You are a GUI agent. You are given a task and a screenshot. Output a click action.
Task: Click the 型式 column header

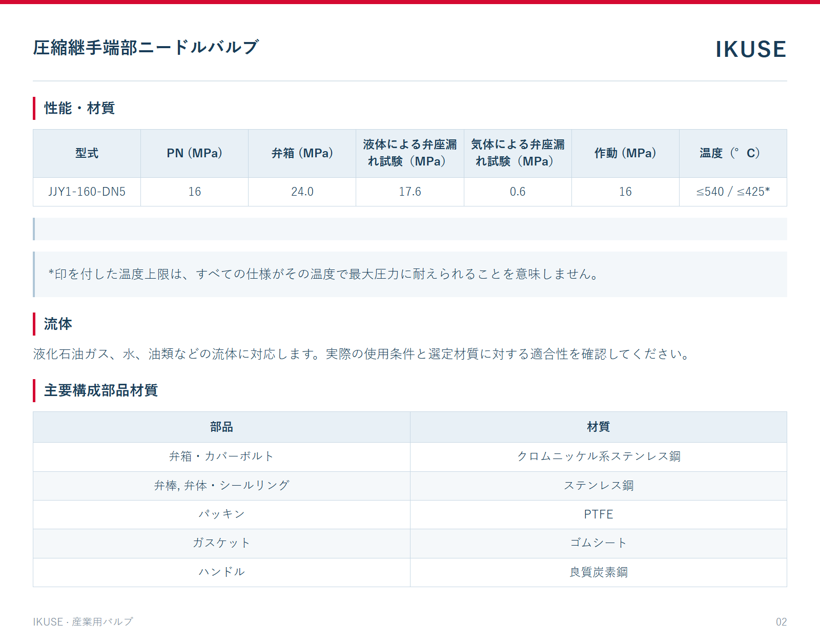point(87,153)
